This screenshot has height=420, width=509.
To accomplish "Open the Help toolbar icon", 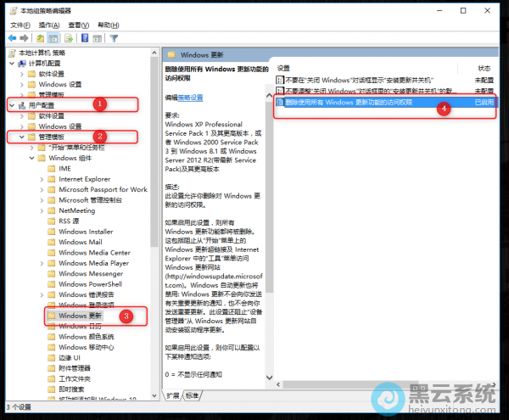I will click(x=85, y=38).
